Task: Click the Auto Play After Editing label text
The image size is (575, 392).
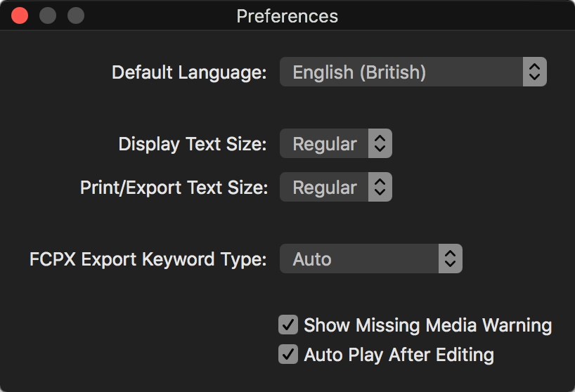Action: point(399,355)
